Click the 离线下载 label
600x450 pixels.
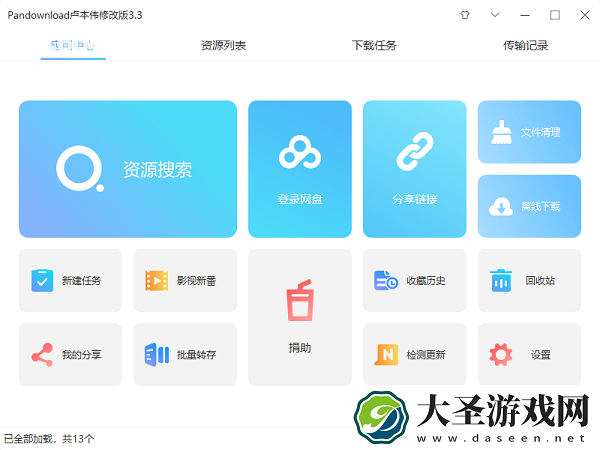[x=541, y=207]
